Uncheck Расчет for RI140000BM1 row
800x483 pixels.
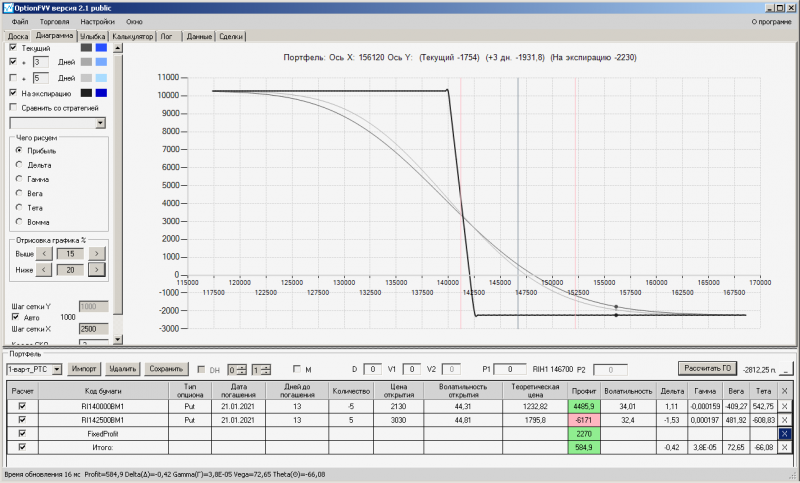click(x=22, y=406)
